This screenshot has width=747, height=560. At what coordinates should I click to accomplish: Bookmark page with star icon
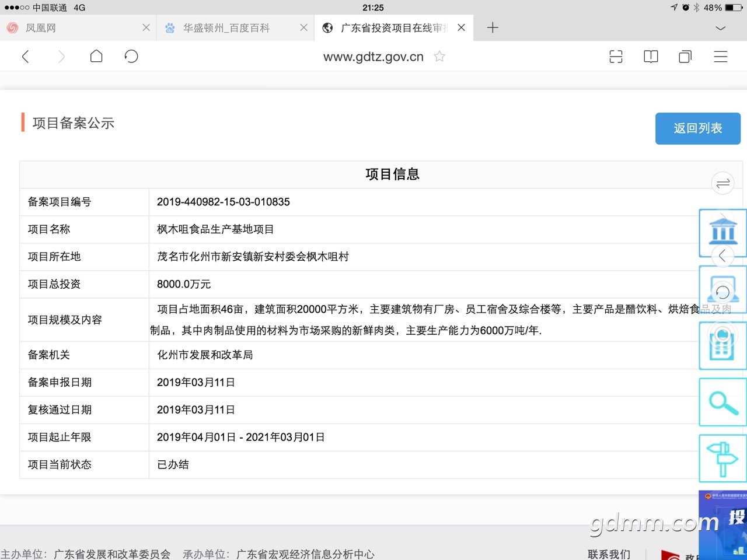(439, 57)
